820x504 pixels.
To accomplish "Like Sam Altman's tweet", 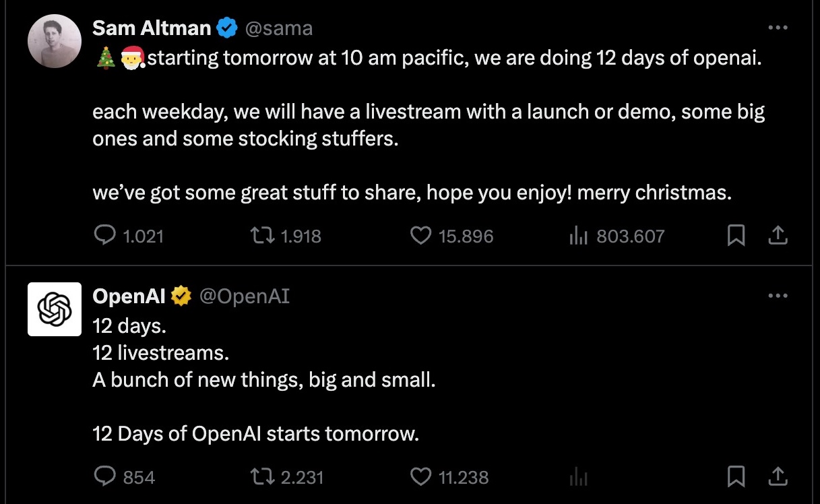I will [420, 236].
